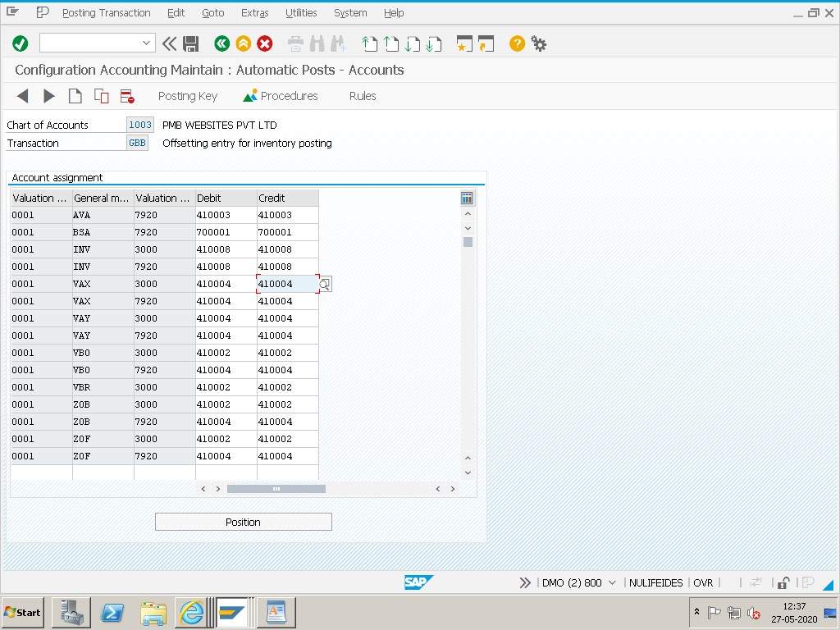This screenshot has height=630, width=840.
Task: Click the Next Page icon
Action: (413, 43)
